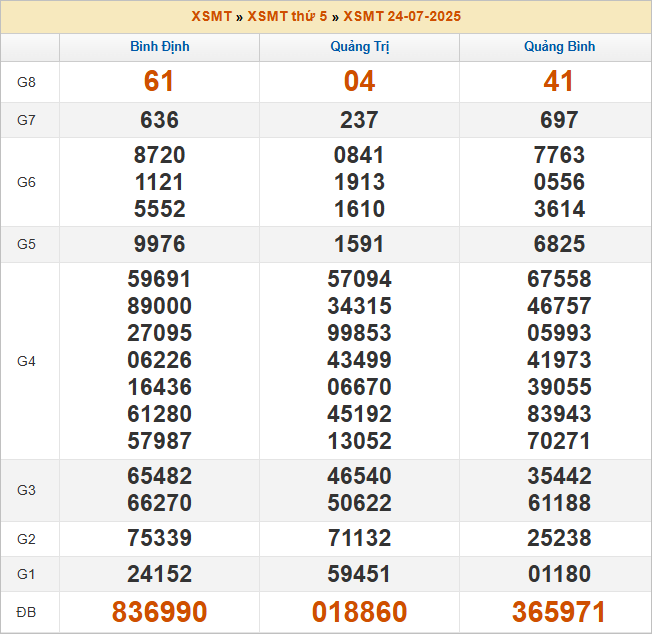
Task: Click G6 number 1121
Action: pyautogui.click(x=159, y=182)
